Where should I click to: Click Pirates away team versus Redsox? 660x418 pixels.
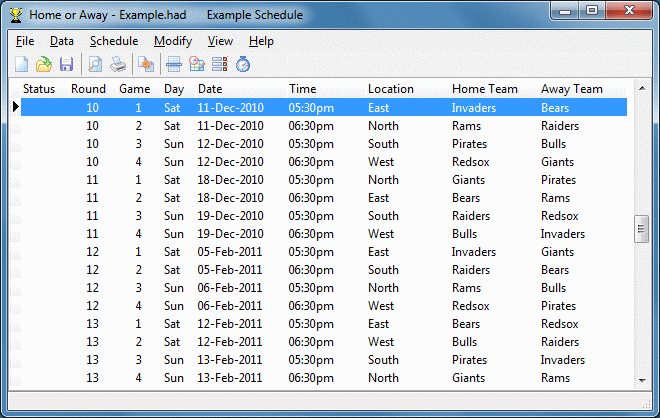[x=559, y=306]
